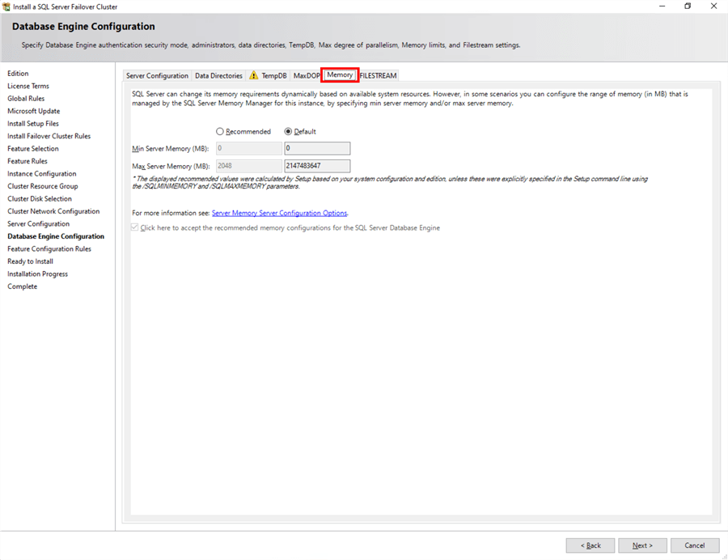This screenshot has height=560, width=728.
Task: Close the setup window
Action: [713, 6]
